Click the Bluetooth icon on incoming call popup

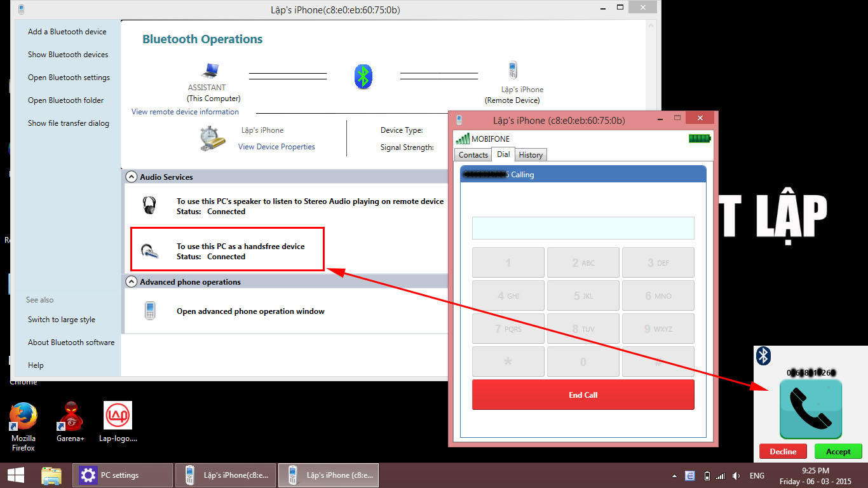[764, 356]
